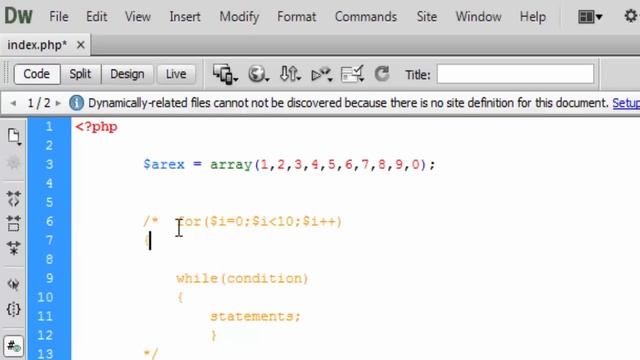
Task: Open the Multiscreen preview dropdown
Action: tap(225, 74)
